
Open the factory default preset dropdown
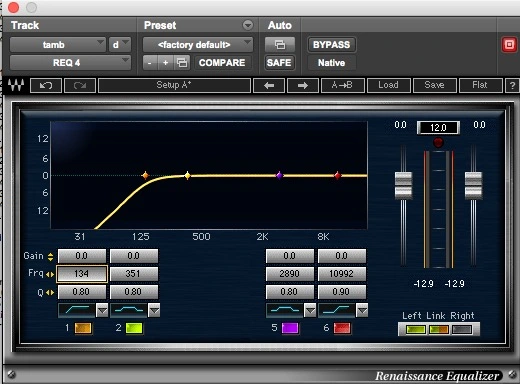pos(198,45)
